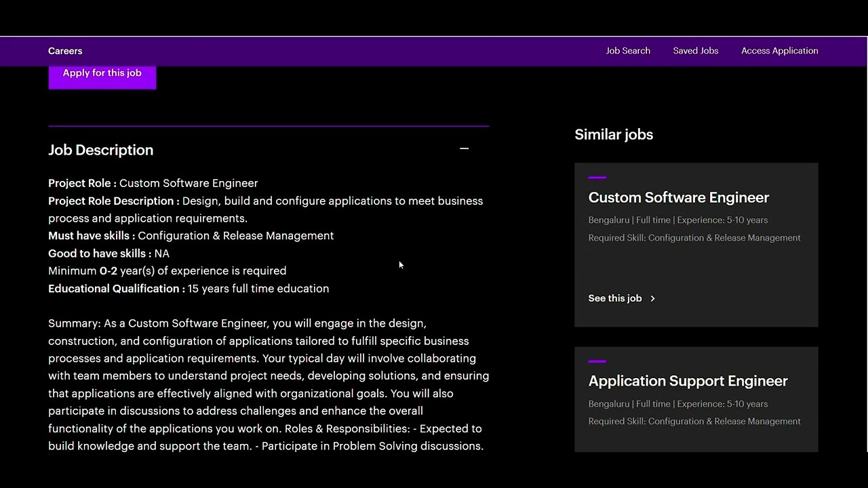
Task: Click 'Bengaluru | Full time | Experience: 5-10 years' under Custom Software Engineer
Action: click(x=678, y=220)
